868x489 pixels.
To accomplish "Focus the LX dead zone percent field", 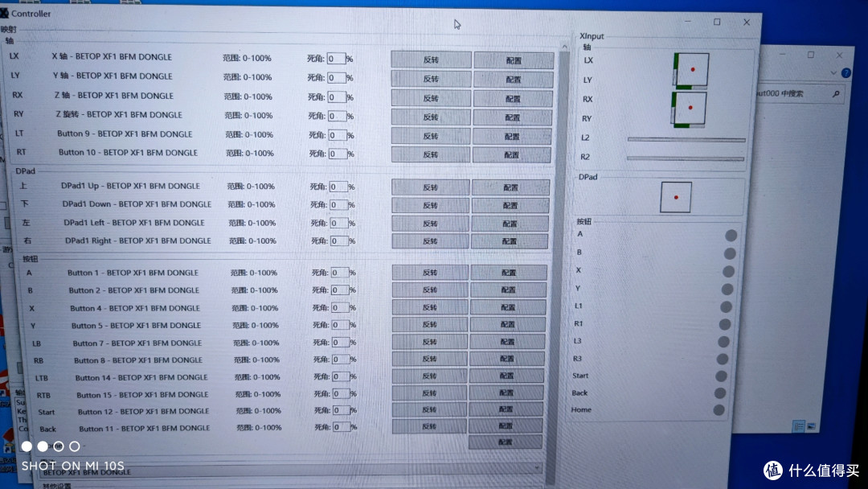I will pyautogui.click(x=336, y=59).
